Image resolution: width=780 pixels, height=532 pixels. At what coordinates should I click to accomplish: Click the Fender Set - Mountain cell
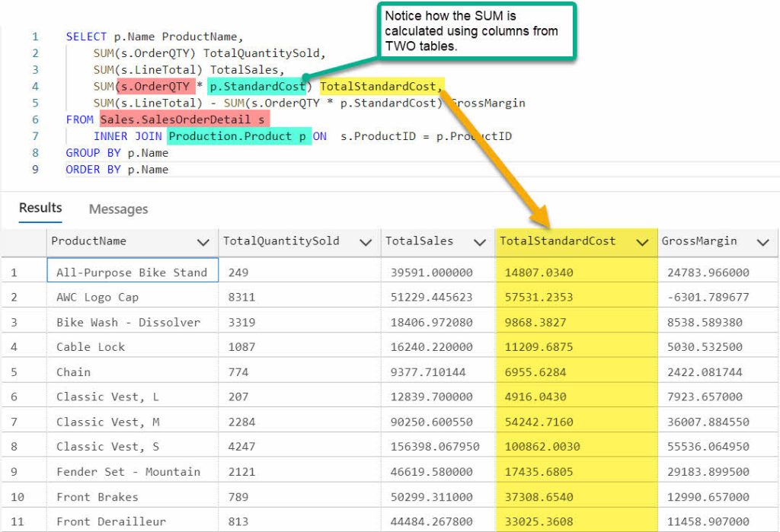pyautogui.click(x=133, y=471)
